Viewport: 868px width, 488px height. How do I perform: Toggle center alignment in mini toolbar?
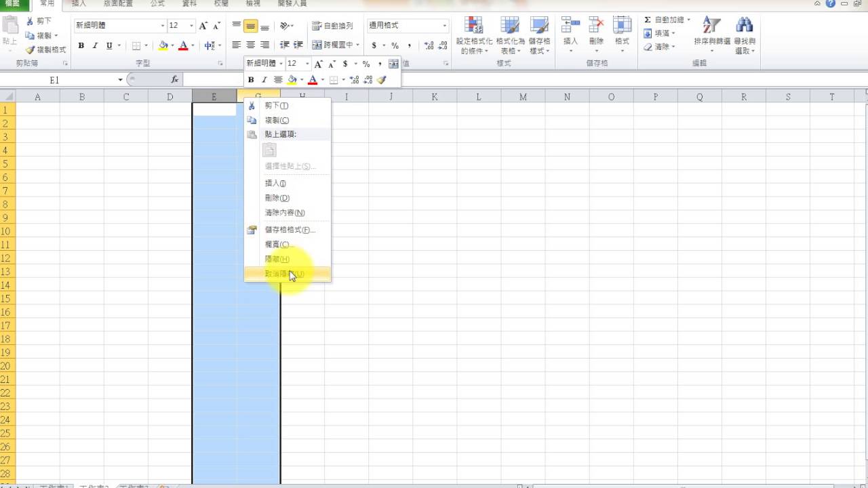[x=278, y=80]
